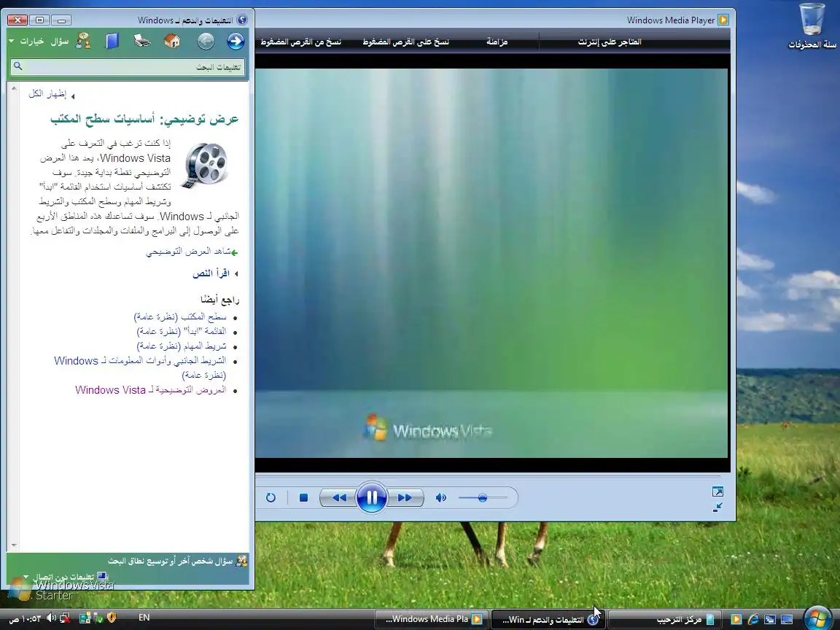Open link 'شريط المهام (نظرة عامة)'
This screenshot has width=840, height=630.
(182, 346)
